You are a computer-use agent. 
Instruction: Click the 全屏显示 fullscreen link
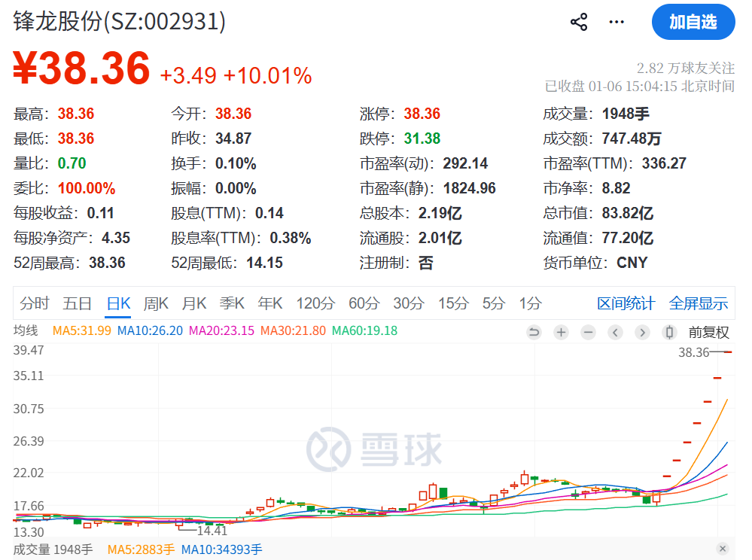click(698, 303)
